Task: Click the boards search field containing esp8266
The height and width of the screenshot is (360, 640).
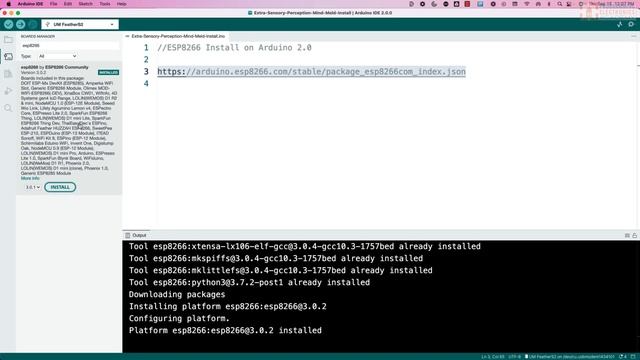Action: 70,46
